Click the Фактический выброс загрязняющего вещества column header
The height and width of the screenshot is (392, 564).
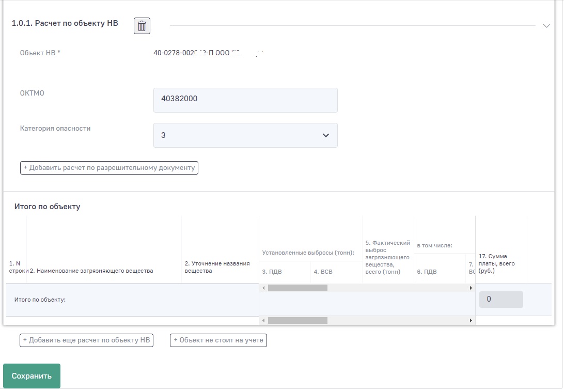387,257
